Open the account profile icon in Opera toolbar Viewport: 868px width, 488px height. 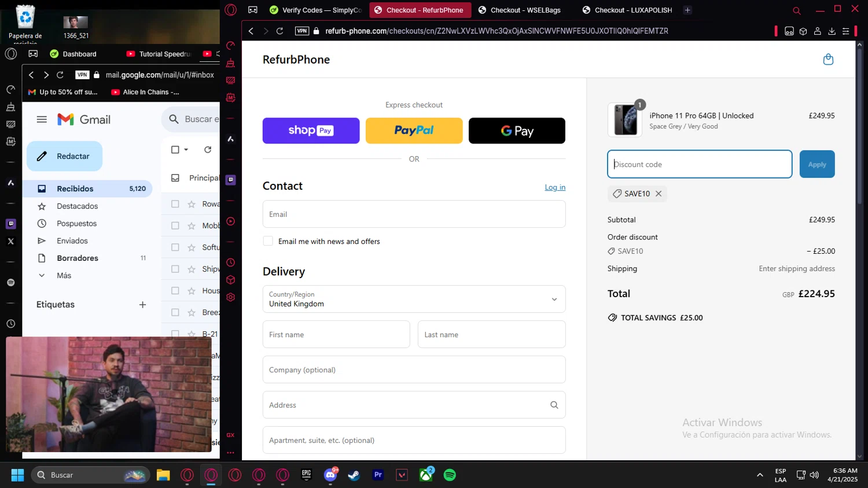tap(818, 31)
